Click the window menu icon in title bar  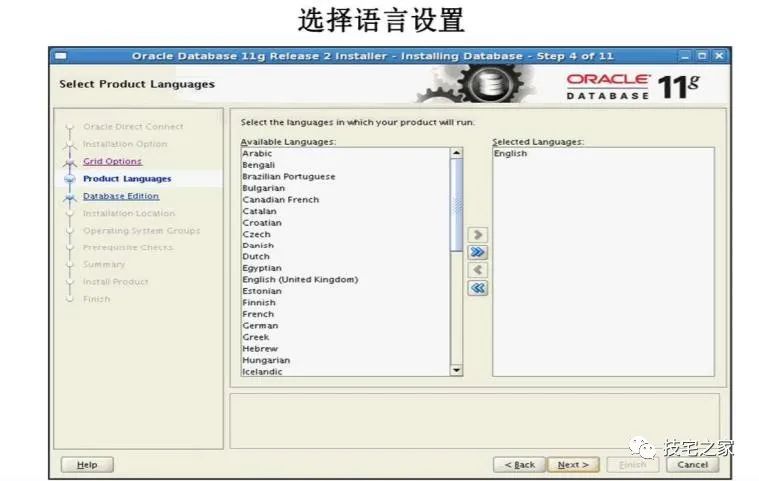point(61,56)
